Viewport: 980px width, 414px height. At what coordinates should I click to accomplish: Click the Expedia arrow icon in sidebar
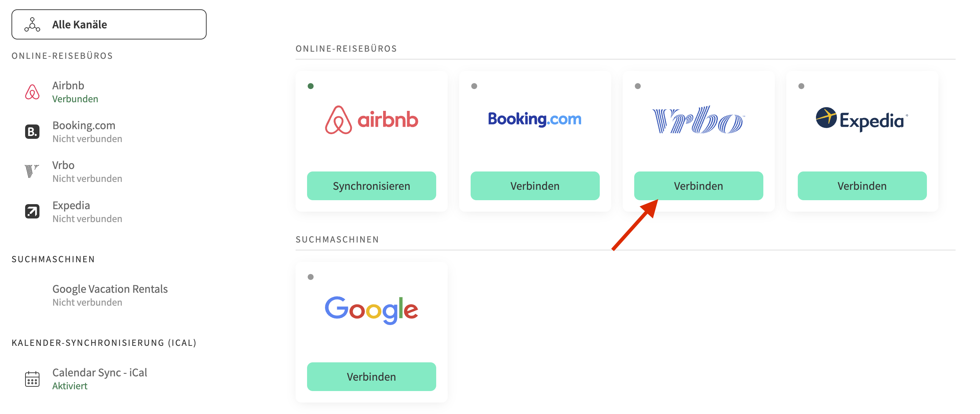pyautogui.click(x=32, y=211)
